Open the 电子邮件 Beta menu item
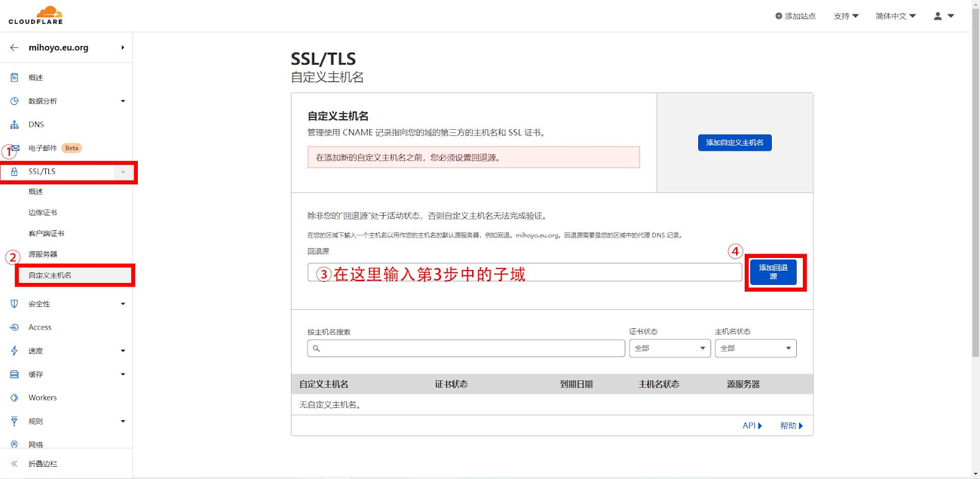The width and height of the screenshot is (980, 479). coord(55,148)
